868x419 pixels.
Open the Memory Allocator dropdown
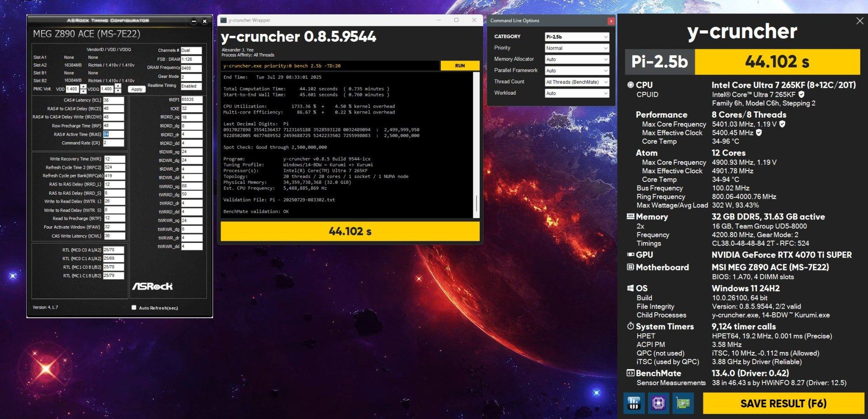click(x=577, y=59)
